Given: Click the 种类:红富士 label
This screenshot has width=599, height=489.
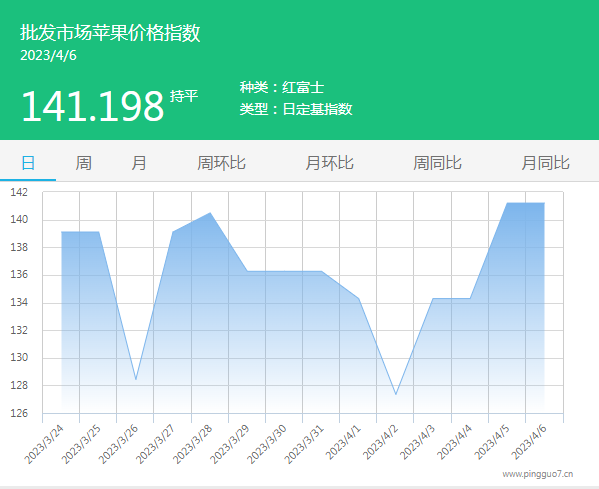Looking at the screenshot, I should pyautogui.click(x=282, y=87).
